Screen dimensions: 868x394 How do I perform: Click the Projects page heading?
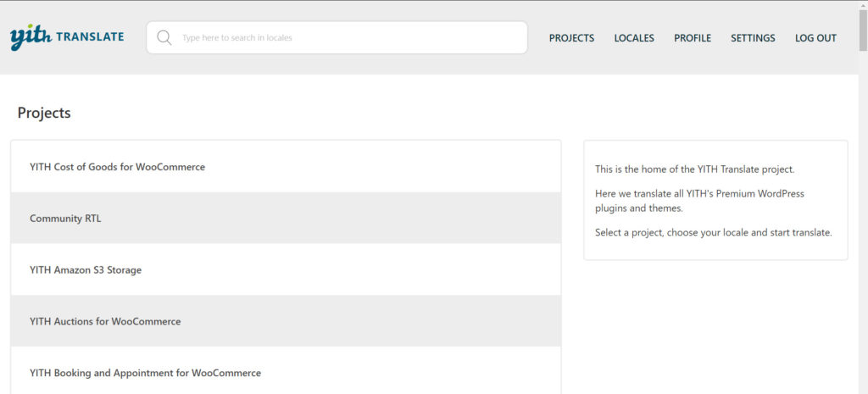point(44,113)
